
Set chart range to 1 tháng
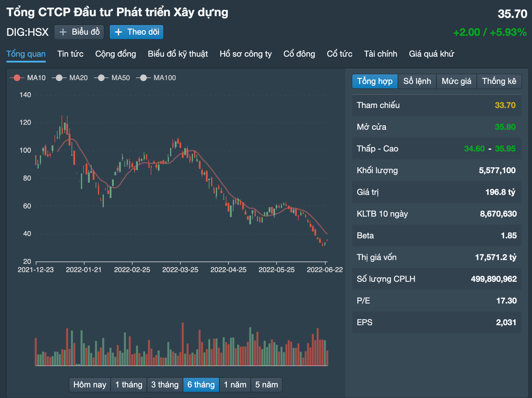tap(129, 385)
